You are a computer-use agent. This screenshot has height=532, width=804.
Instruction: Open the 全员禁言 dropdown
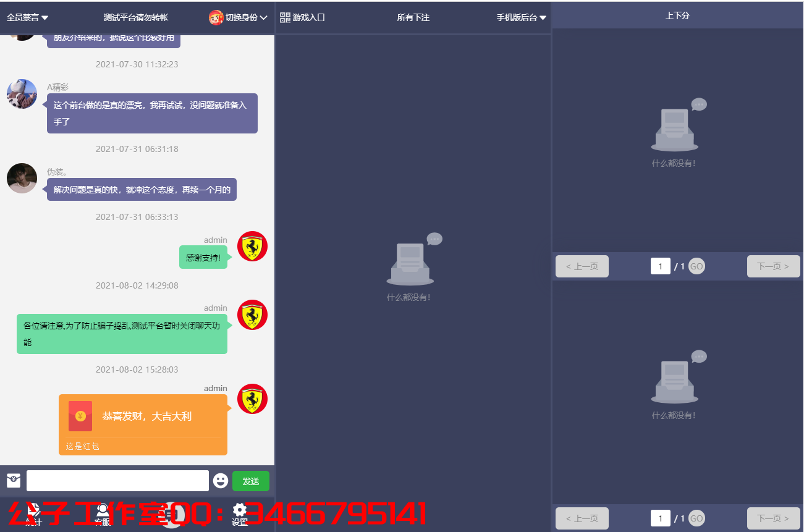point(27,18)
